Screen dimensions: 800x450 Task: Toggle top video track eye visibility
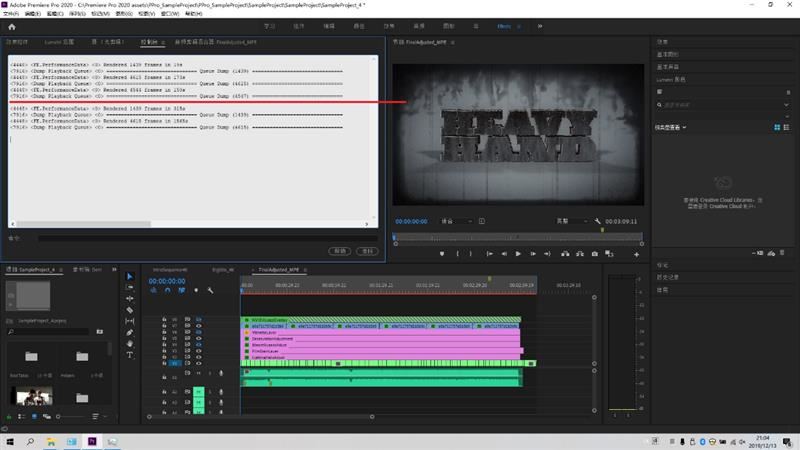pos(198,319)
